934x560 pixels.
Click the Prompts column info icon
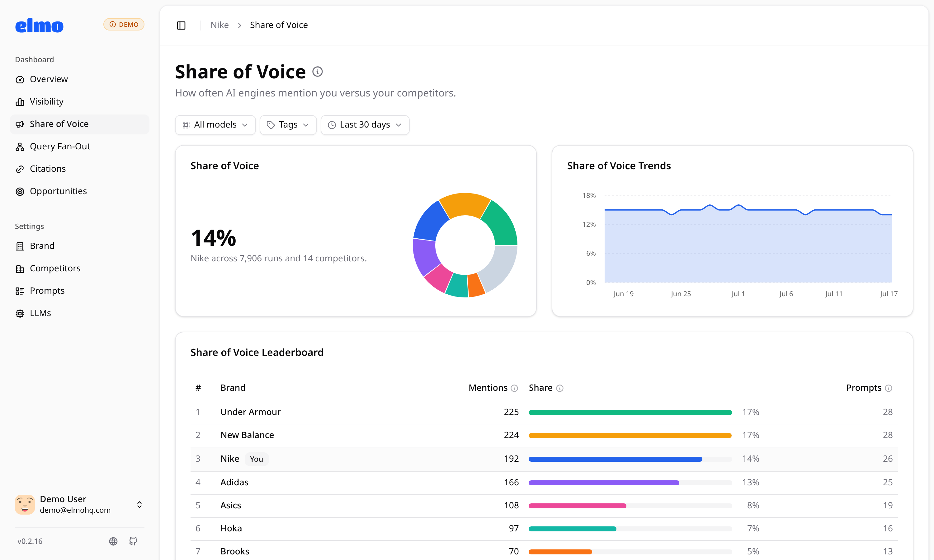(889, 388)
